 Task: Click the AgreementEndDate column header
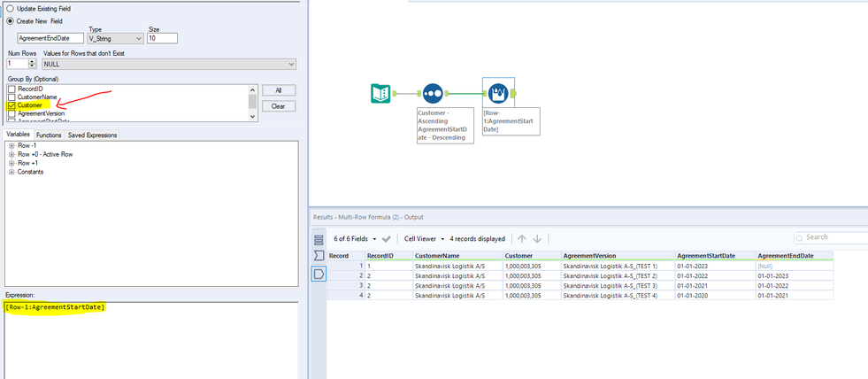(794, 255)
